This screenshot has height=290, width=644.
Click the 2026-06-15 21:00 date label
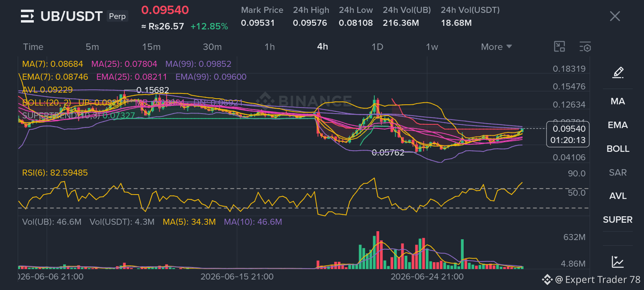click(237, 277)
